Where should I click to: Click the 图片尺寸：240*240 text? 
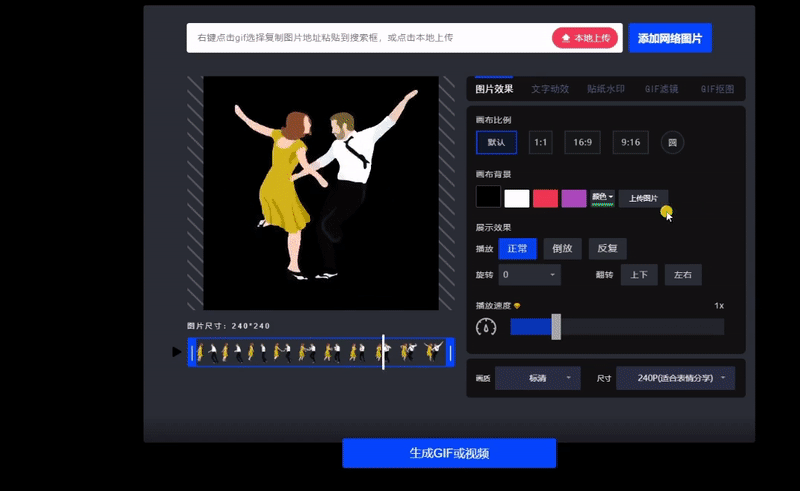click(x=229, y=326)
